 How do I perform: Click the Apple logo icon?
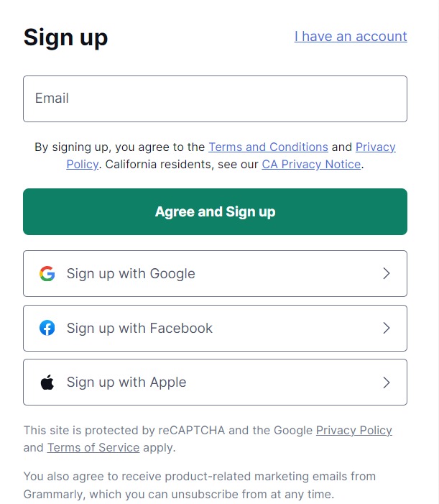point(47,382)
